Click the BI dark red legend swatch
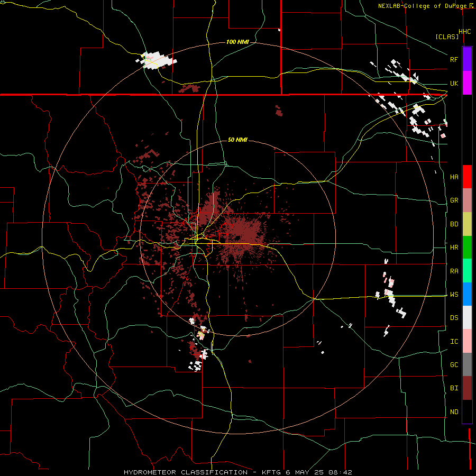 [467, 388]
